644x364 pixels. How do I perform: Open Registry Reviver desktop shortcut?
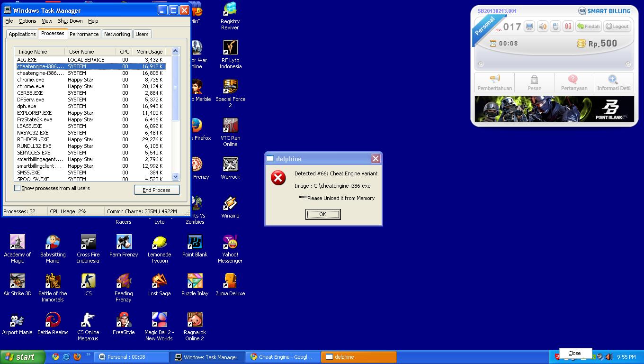pyautogui.click(x=230, y=16)
